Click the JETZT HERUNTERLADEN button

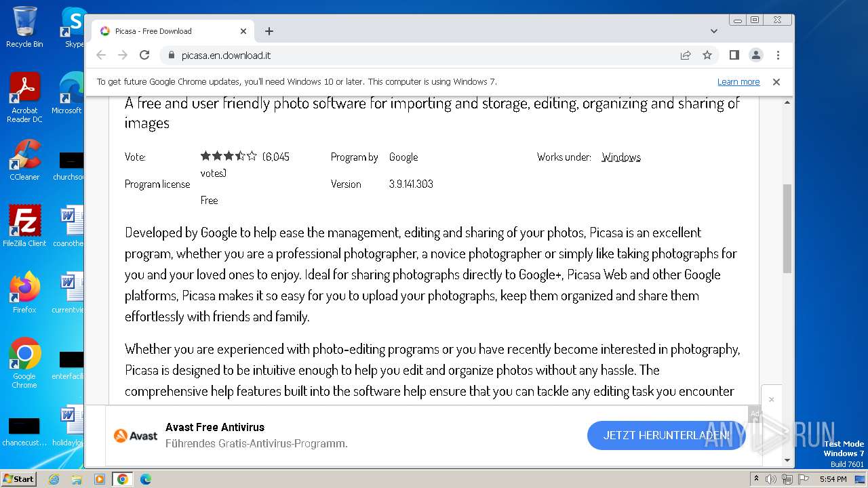click(x=667, y=435)
